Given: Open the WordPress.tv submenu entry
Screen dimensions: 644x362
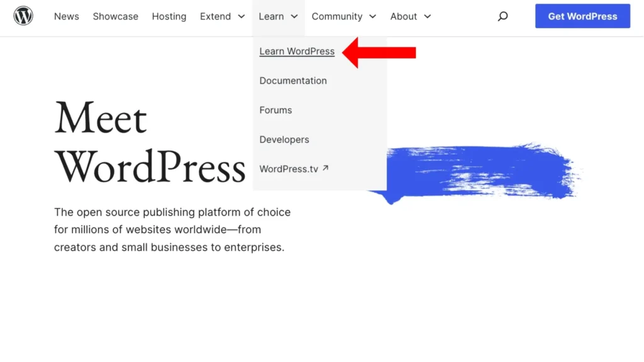Looking at the screenshot, I should pyautogui.click(x=289, y=169).
